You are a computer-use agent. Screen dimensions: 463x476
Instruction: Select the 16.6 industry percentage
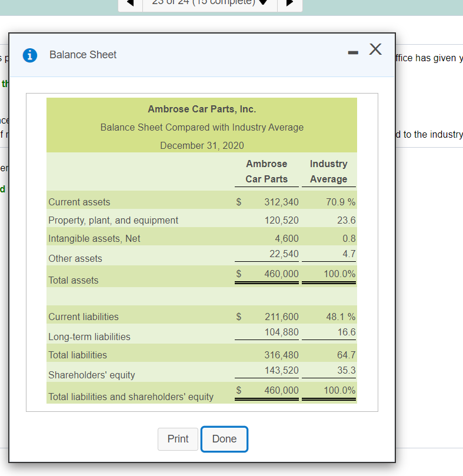point(347,332)
